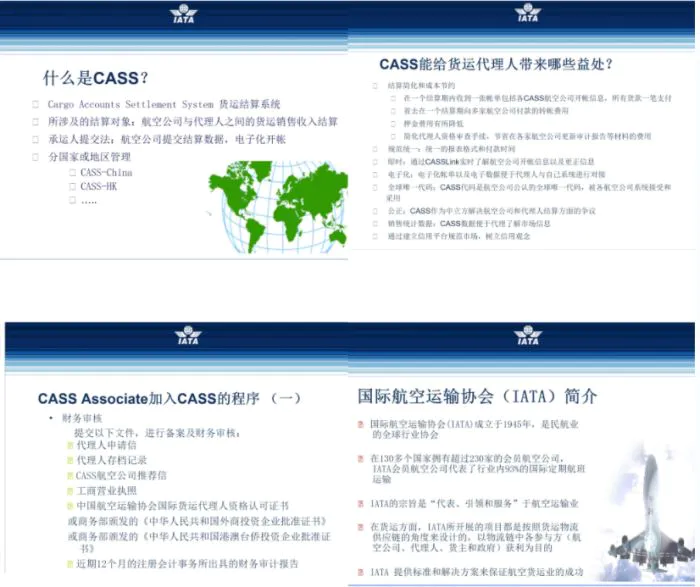The width and height of the screenshot is (700, 587).
Task: Click the IATA logo above 'CASS能给货运代理人带来哪些益处' slide
Action: pyautogui.click(x=528, y=13)
